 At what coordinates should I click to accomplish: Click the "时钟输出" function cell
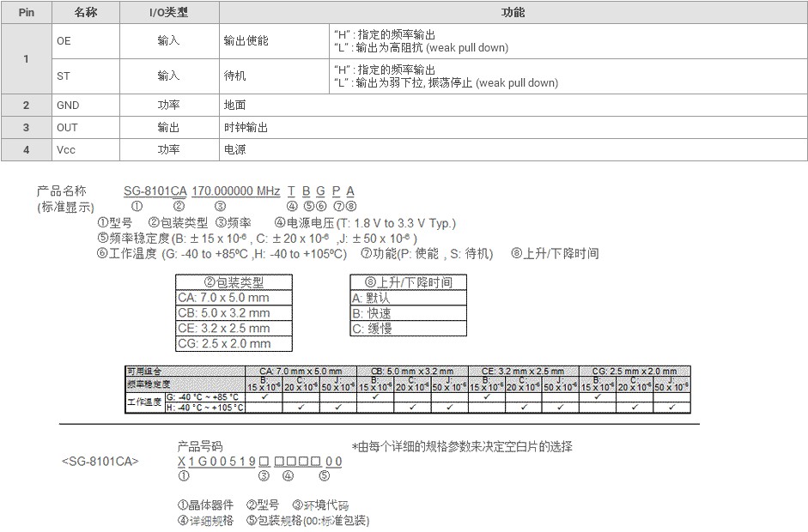[513, 127]
